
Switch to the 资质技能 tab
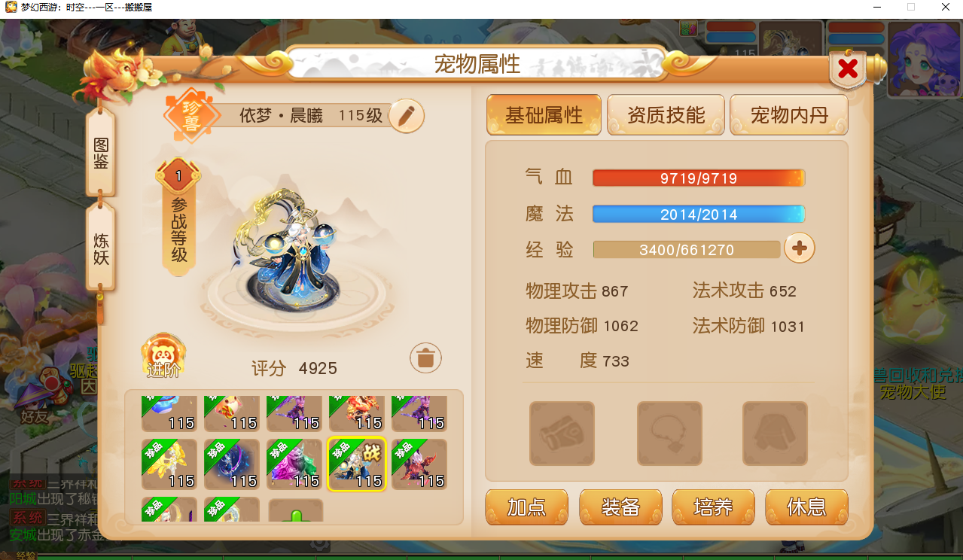666,115
